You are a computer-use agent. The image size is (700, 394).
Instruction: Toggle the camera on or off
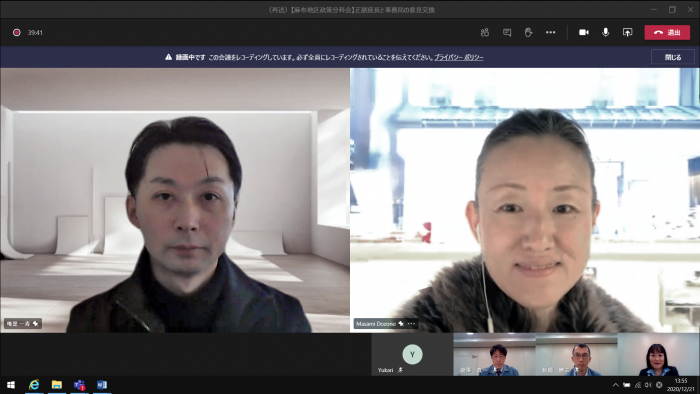coord(583,32)
